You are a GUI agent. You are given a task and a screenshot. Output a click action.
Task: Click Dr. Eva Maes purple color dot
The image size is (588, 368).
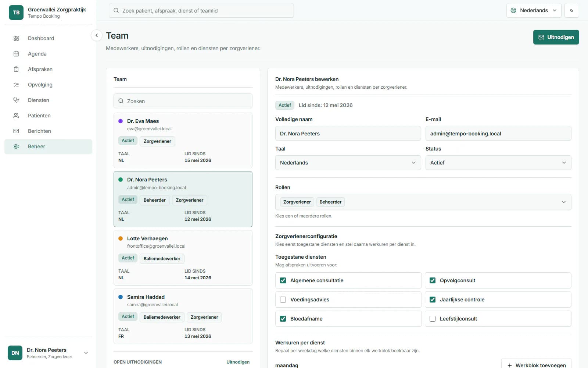[121, 121]
